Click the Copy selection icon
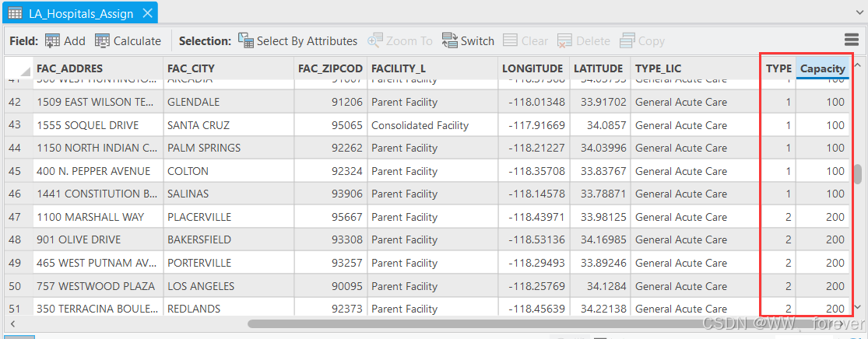This screenshot has width=868, height=339. coord(627,41)
